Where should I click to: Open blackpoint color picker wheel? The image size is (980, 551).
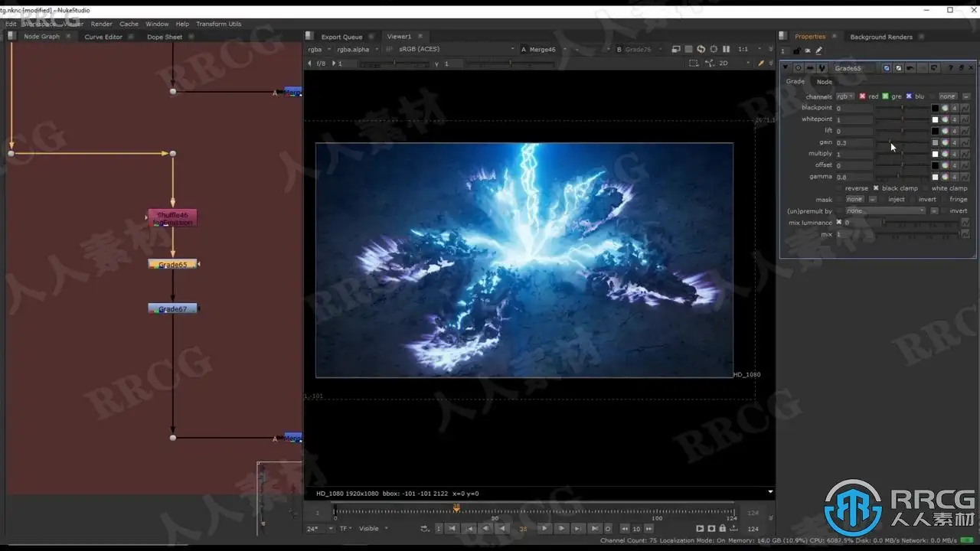(x=945, y=108)
